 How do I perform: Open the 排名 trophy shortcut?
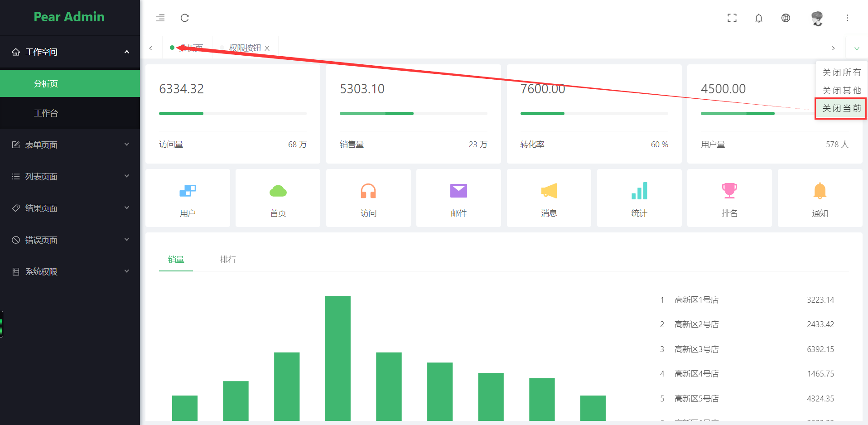click(x=729, y=198)
